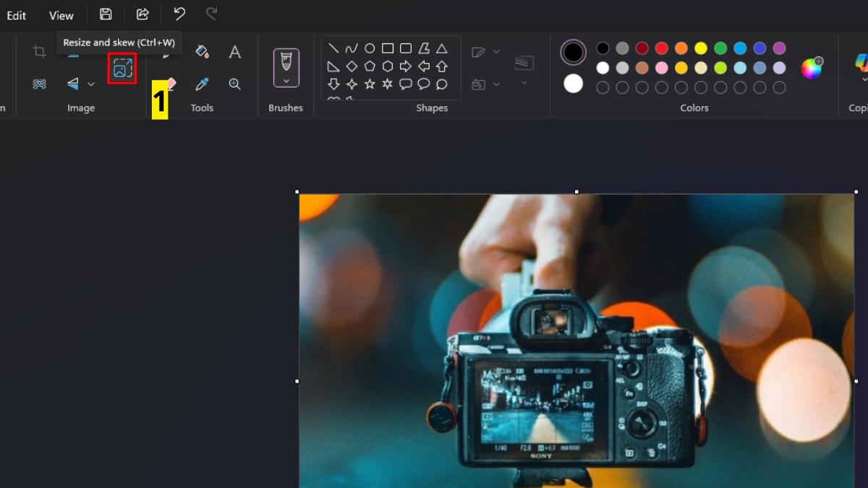Select the Color picker eyedropper tool
Image resolution: width=868 pixels, height=488 pixels.
coord(203,84)
